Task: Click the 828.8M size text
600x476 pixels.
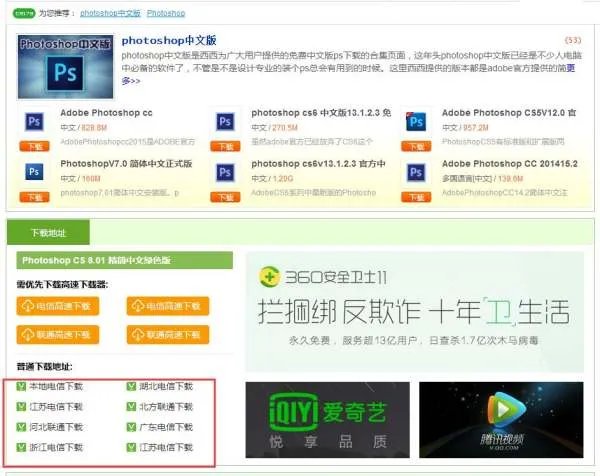Action: (x=94, y=128)
